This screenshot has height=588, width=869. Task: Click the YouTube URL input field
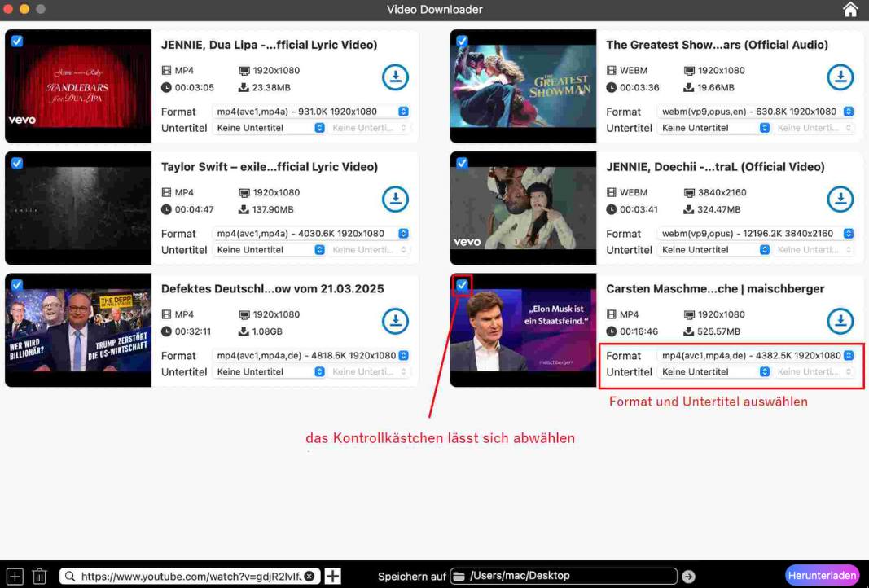coord(190,577)
